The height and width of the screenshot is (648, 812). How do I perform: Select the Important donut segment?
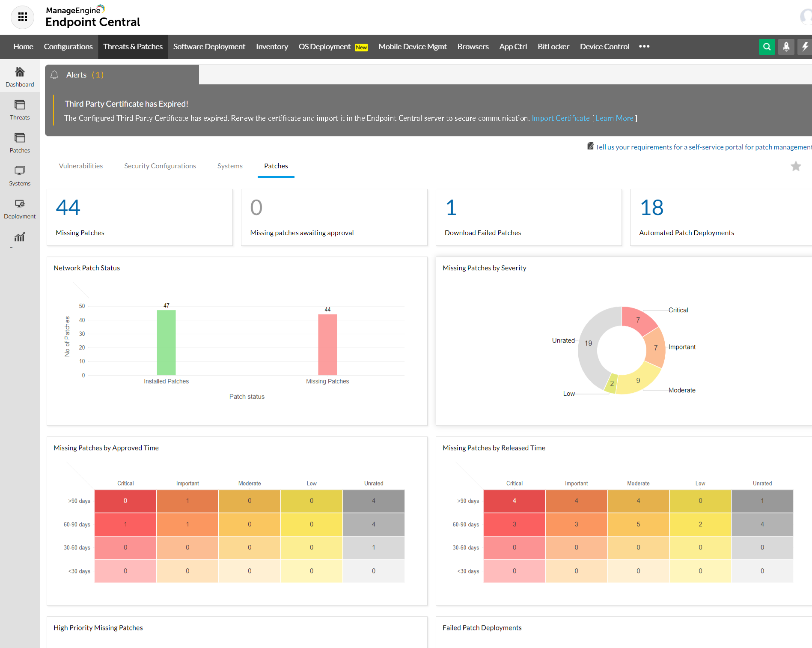point(655,348)
